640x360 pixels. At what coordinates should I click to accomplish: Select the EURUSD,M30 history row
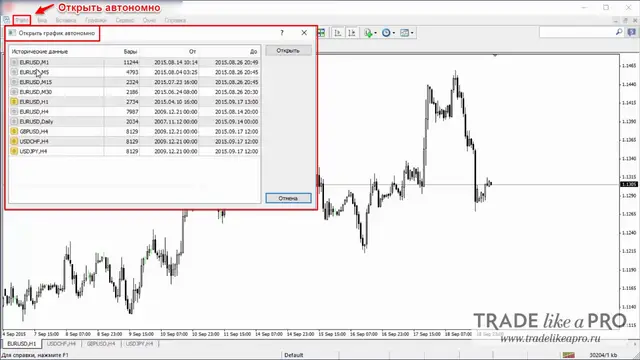[x=135, y=92]
